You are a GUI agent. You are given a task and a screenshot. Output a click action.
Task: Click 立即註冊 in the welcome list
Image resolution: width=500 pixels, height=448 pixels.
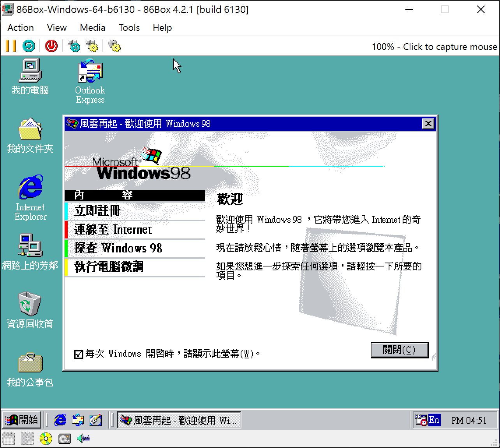click(135, 211)
